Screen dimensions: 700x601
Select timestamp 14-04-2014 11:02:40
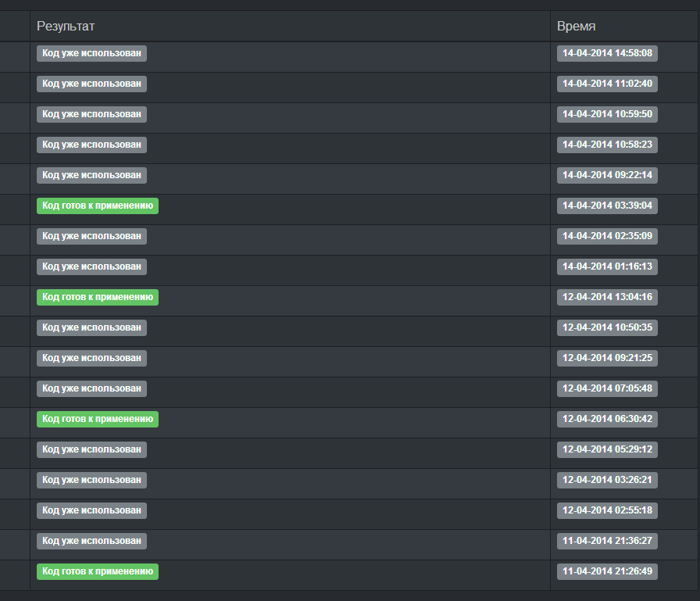[x=607, y=84]
